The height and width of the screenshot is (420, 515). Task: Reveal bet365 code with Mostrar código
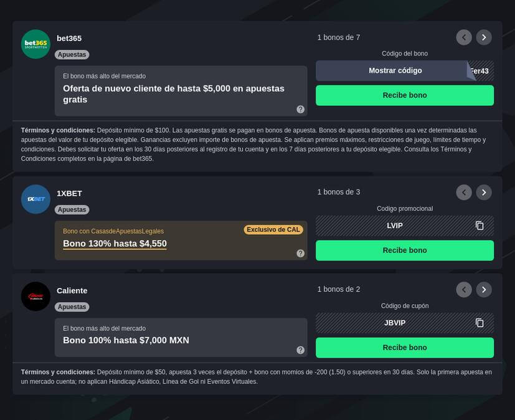point(395,71)
